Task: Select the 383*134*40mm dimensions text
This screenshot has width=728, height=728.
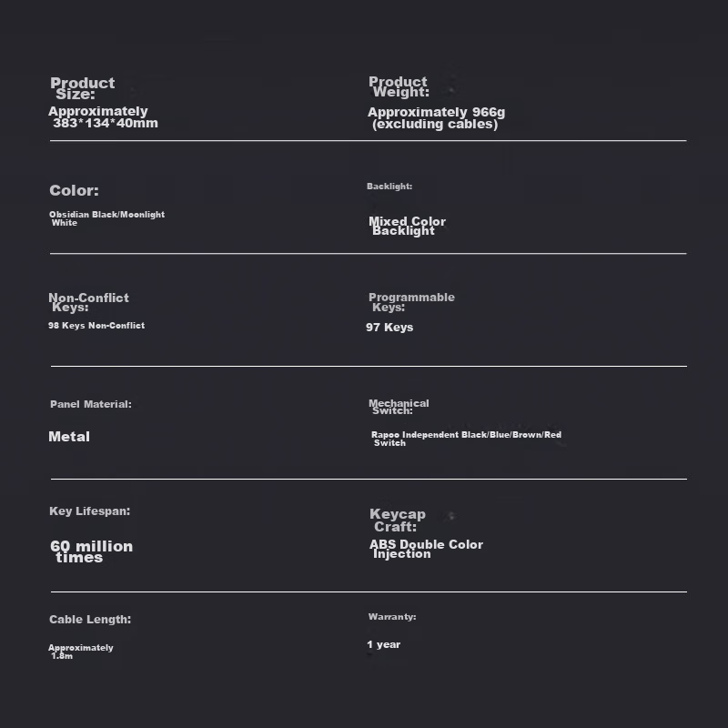Action: click(103, 117)
